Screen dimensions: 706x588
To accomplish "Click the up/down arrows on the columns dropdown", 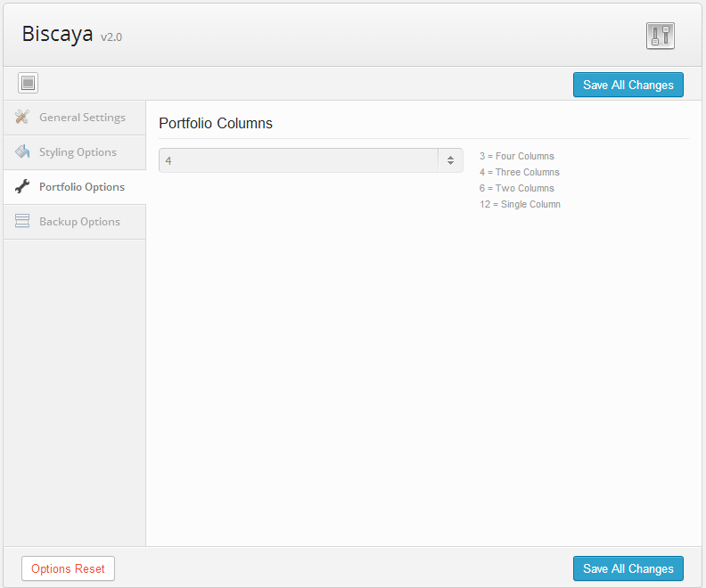I will [x=450, y=160].
